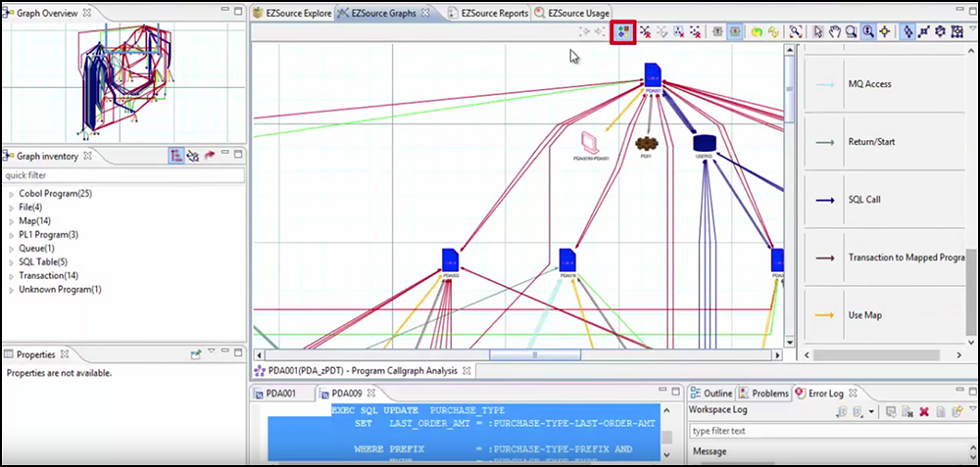The width and height of the screenshot is (980, 467).
Task: Toggle the interactive zoom-in magnifier tool
Action: point(867,32)
